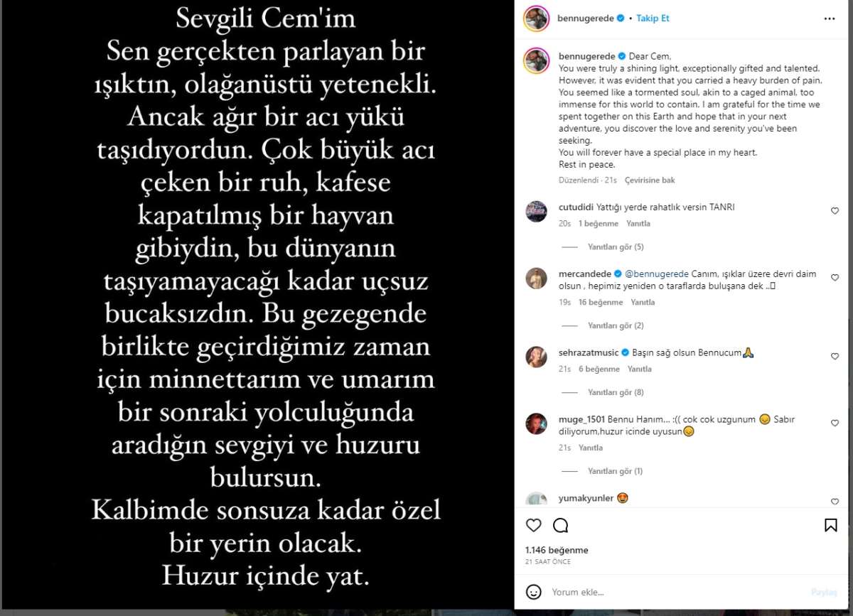Like cutudidi's comment with heart
The height and width of the screenshot is (616, 853).
(835, 211)
